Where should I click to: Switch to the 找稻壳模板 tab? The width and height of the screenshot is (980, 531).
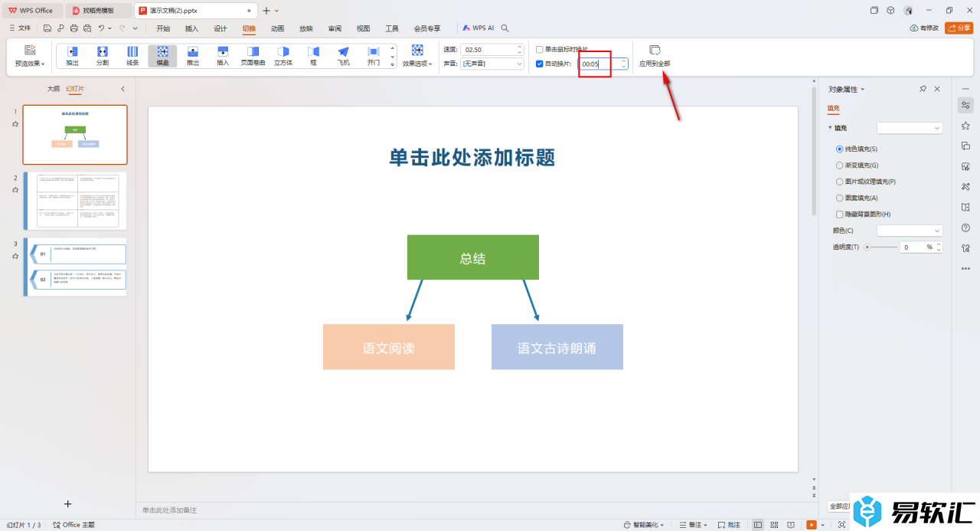(x=98, y=11)
